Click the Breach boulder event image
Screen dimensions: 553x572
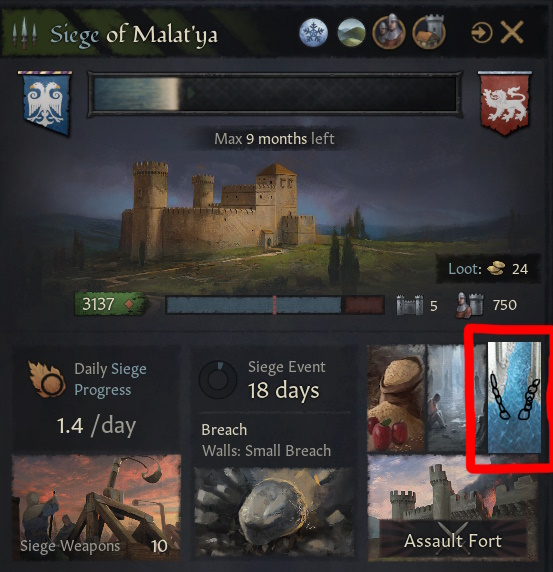274,512
